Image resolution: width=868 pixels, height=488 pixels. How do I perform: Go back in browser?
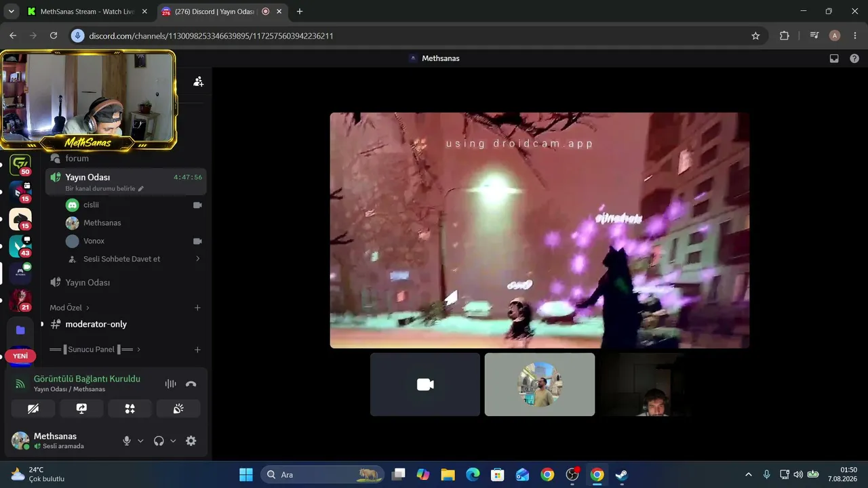[13, 36]
